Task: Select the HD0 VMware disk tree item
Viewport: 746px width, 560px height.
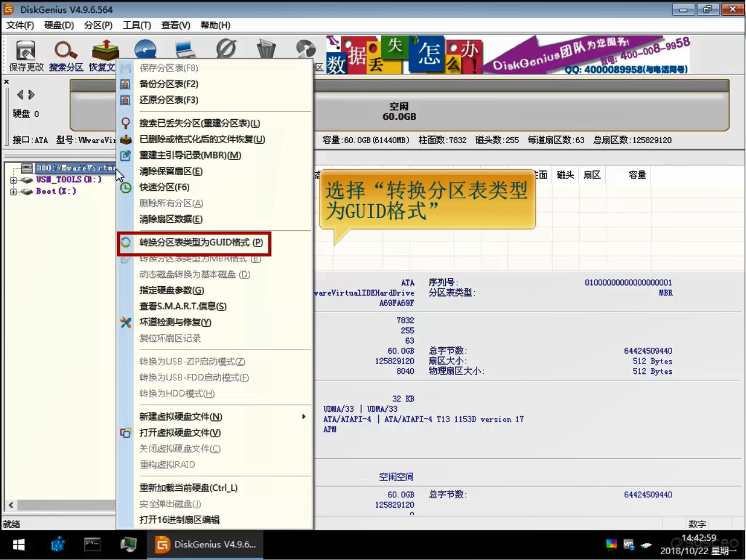Action: point(74,168)
